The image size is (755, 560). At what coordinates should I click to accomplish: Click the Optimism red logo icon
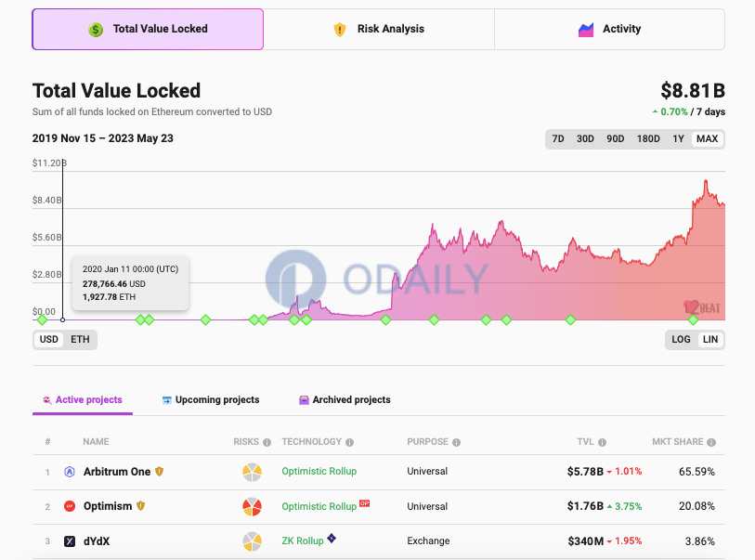tap(70, 506)
